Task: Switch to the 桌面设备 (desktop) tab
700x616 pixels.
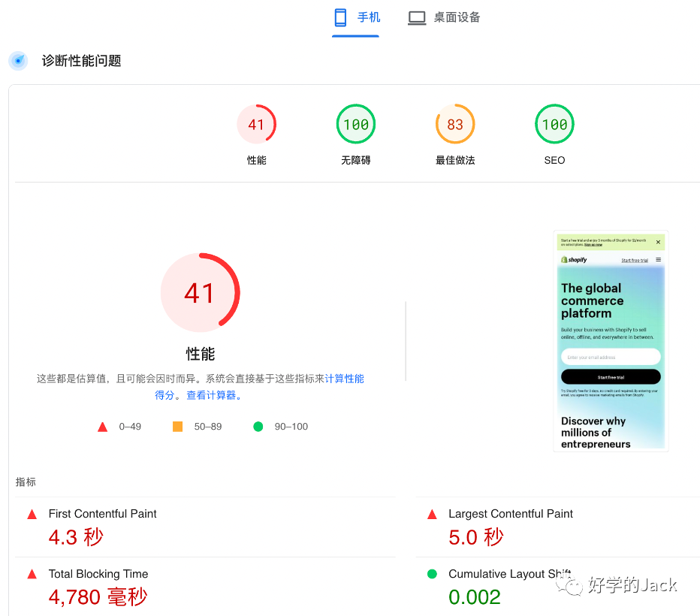Action: click(444, 18)
